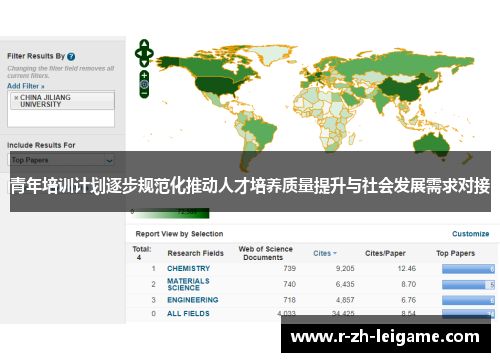Sort table by the Cites column
The width and height of the screenshot is (500, 362).
point(325,253)
